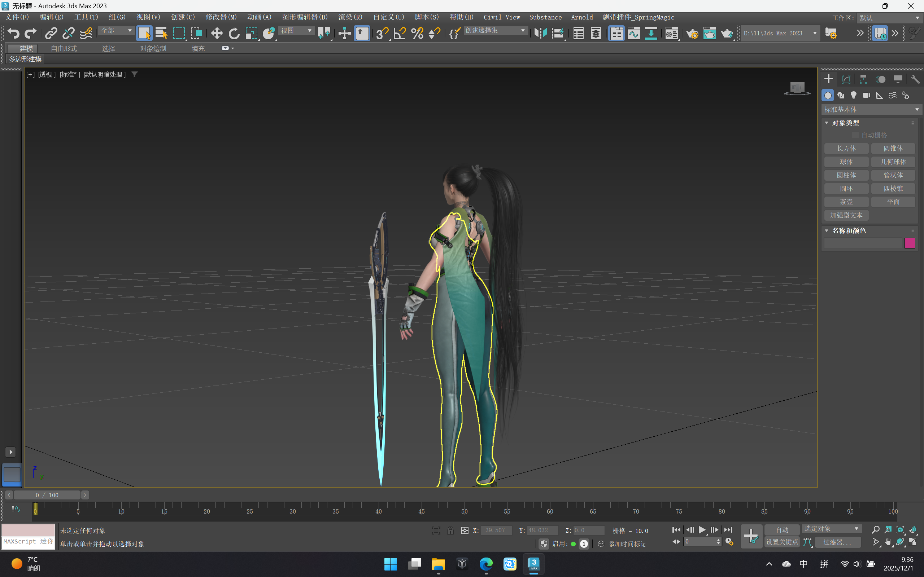Viewport: 924px width, 577px height.
Task: Open the 修改器(M) menu
Action: [221, 17]
